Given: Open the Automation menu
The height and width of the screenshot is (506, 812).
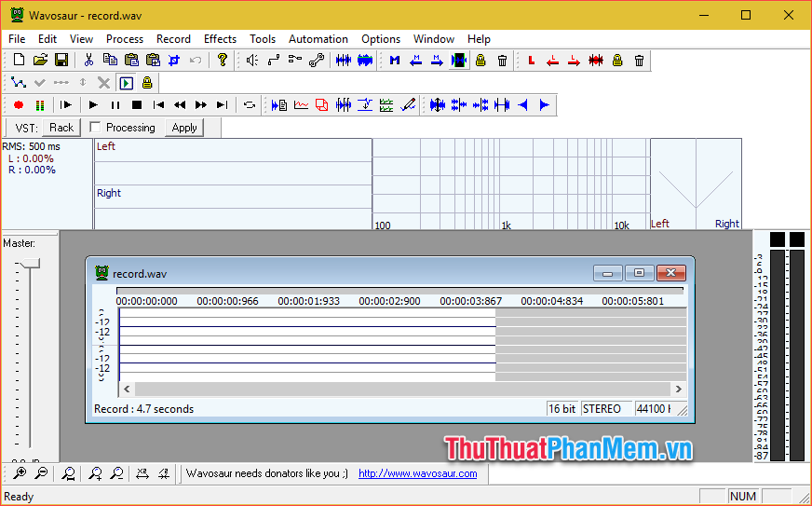Looking at the screenshot, I should [x=318, y=39].
